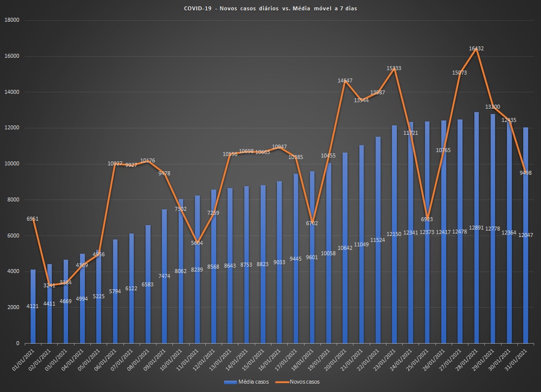Click the 18000 value on the vertical axis

coord(11,20)
